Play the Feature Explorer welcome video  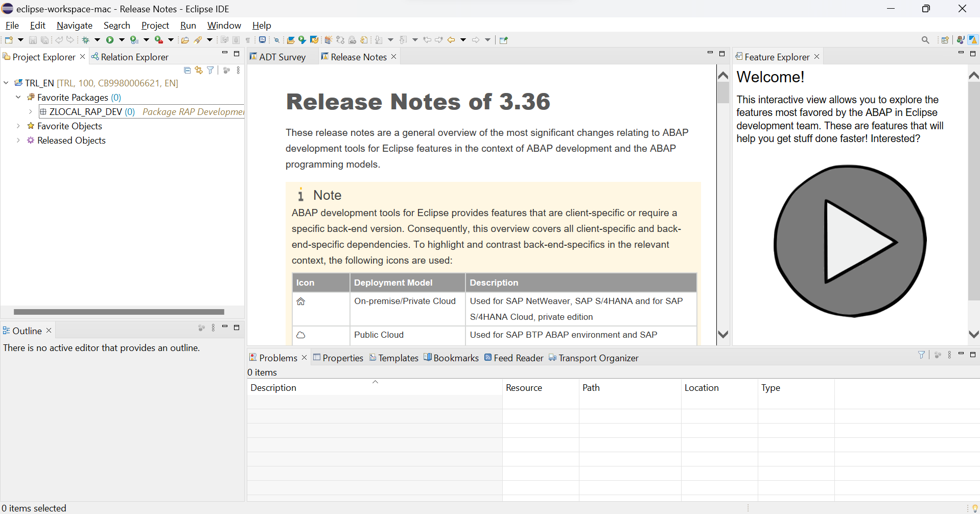point(850,241)
